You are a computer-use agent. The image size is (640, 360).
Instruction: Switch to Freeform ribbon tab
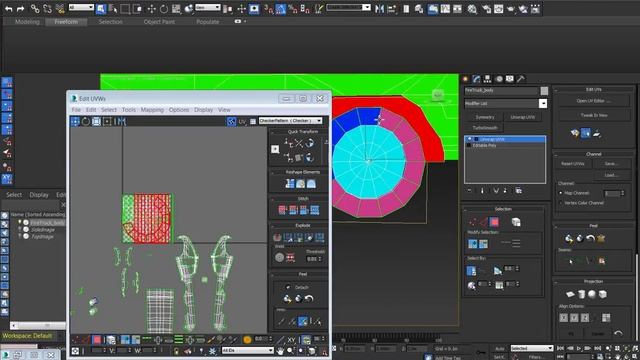(66, 22)
